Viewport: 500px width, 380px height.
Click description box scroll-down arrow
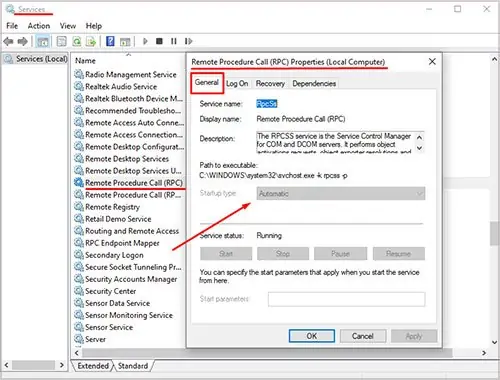[420, 148]
